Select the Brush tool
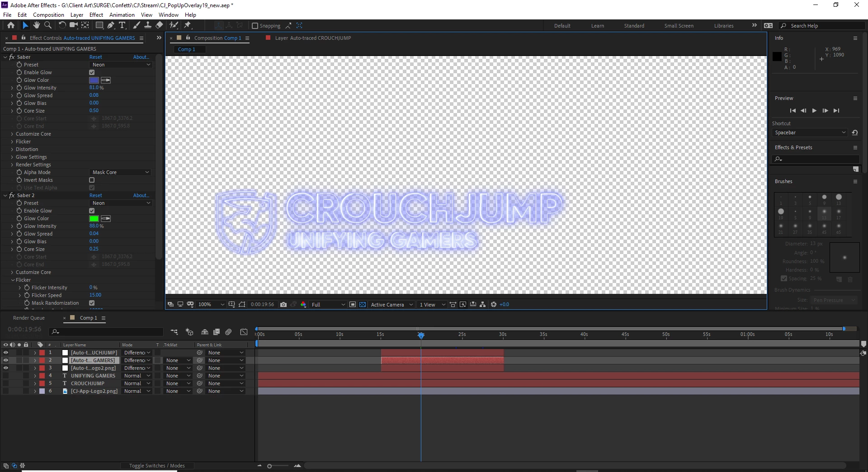The image size is (868, 472). (137, 25)
